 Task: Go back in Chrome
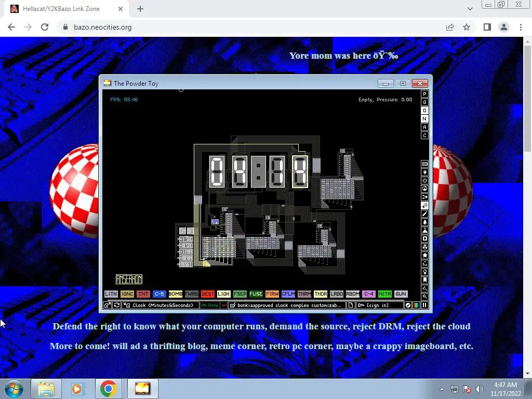pyautogui.click(x=11, y=27)
